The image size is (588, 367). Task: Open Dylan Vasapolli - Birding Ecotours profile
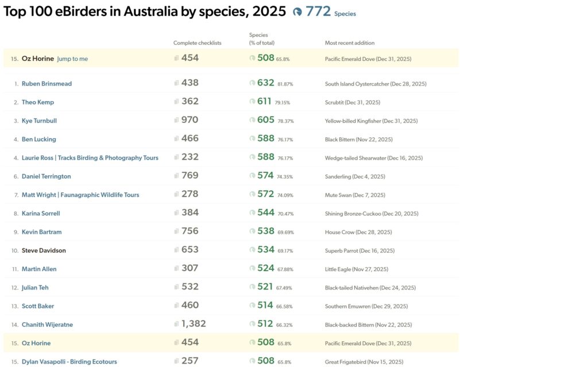(69, 362)
